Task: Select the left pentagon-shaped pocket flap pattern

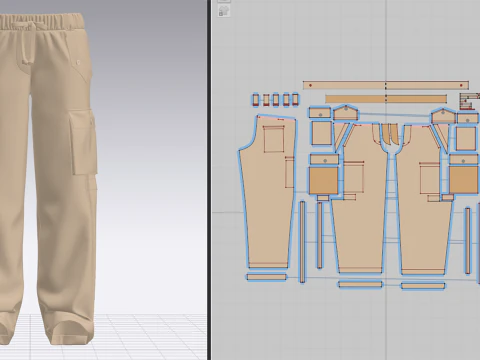Action: point(346,113)
